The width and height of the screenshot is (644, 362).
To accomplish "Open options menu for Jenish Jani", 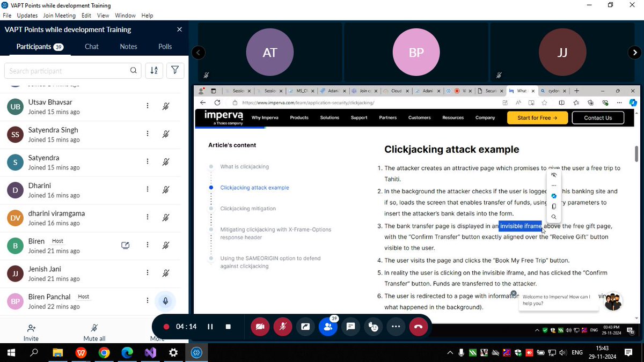I will tap(148, 273).
